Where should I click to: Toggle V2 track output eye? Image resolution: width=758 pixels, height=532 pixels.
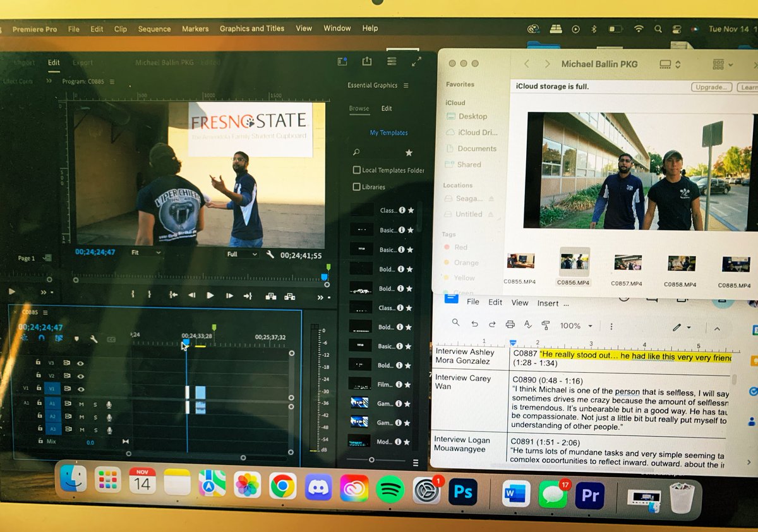80,375
